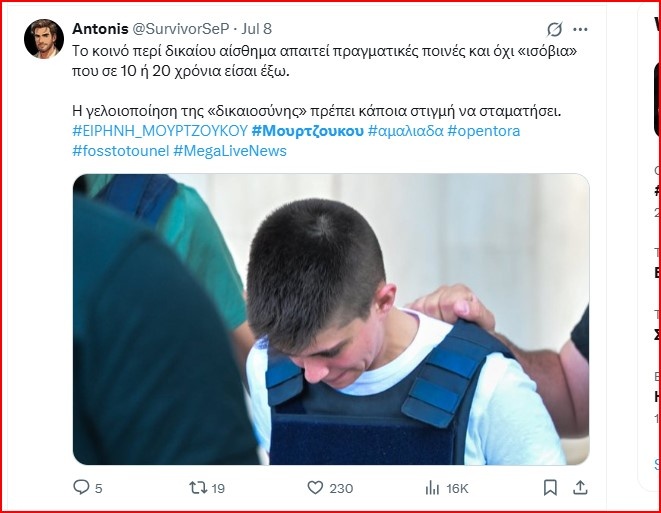The width and height of the screenshot is (661, 513).
Task: Click the retweet icon showing 19
Action: tap(198, 488)
